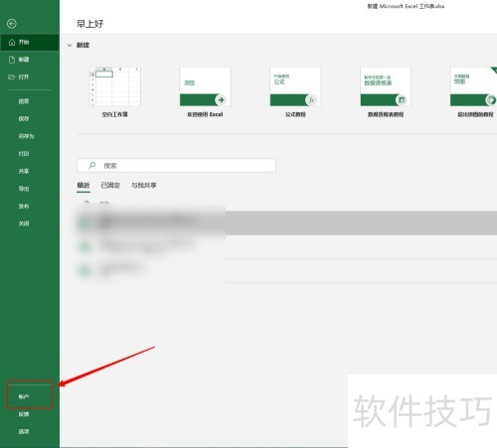Select Close (关闭) in the sidebar
Screen dimensions: 497x448
(24, 224)
